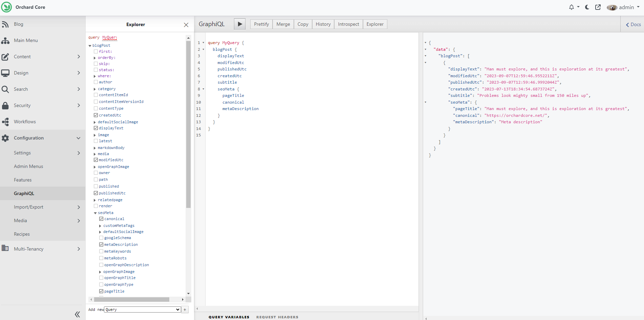This screenshot has height=320, width=644.
Task: Expand the relatedpage field node
Action: click(95, 200)
